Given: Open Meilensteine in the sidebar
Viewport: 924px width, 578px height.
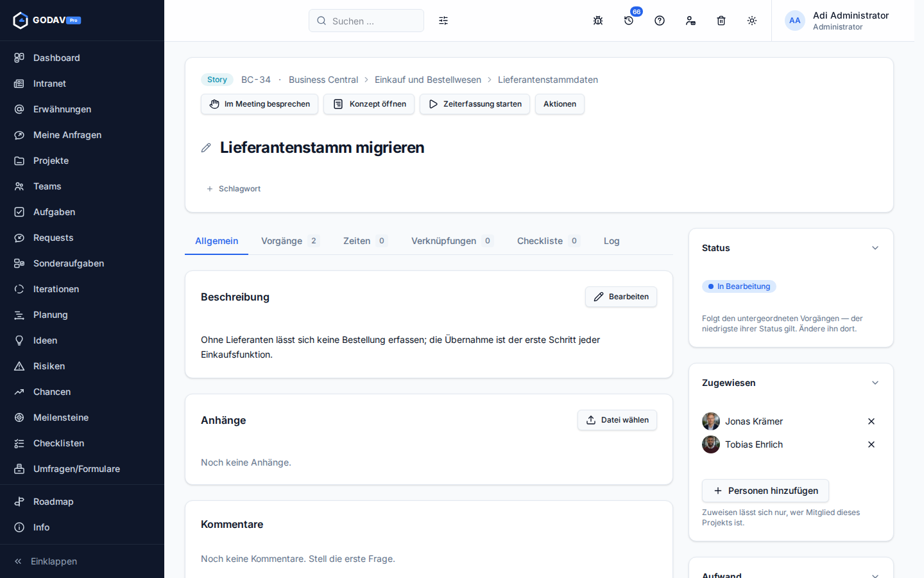Looking at the screenshot, I should pos(82,417).
